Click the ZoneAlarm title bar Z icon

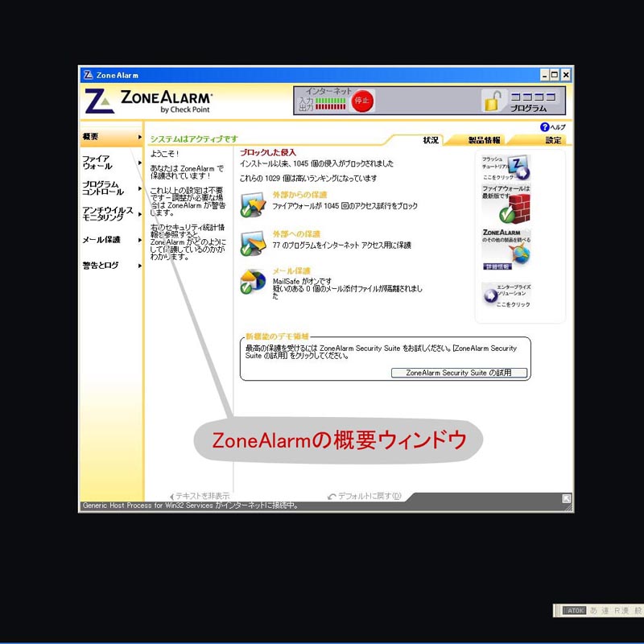click(x=88, y=75)
